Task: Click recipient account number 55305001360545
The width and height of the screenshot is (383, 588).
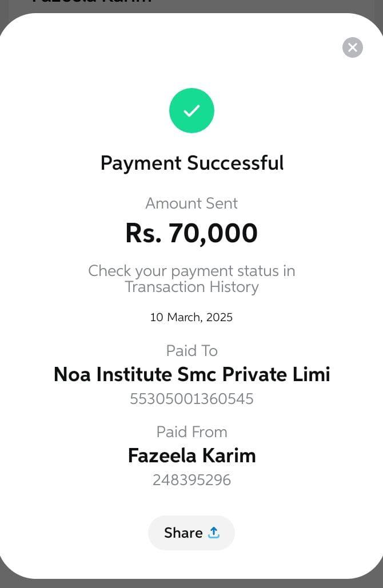Action: pos(191,399)
